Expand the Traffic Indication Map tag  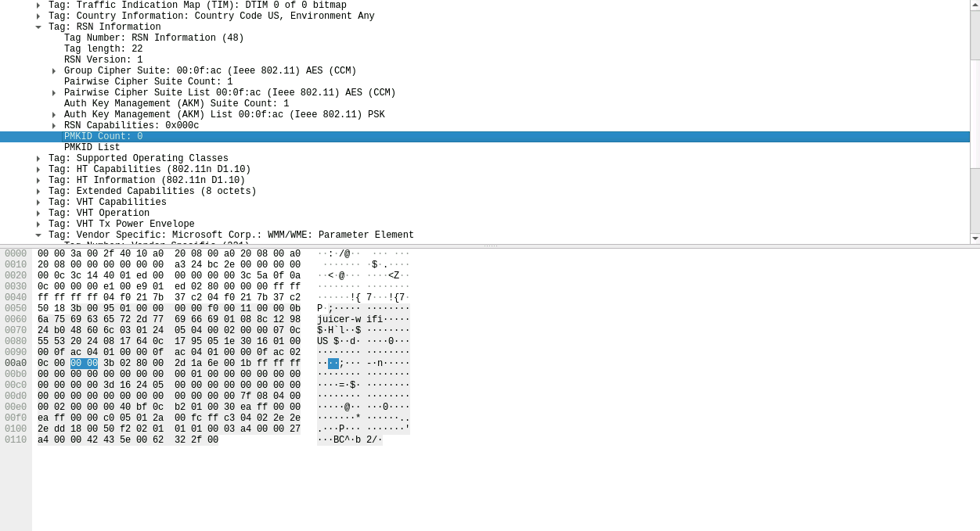tap(38, 5)
